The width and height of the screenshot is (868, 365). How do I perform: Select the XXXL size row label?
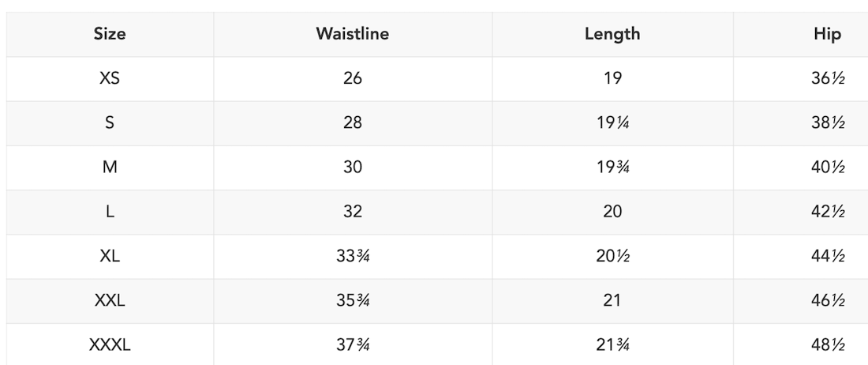click(110, 344)
